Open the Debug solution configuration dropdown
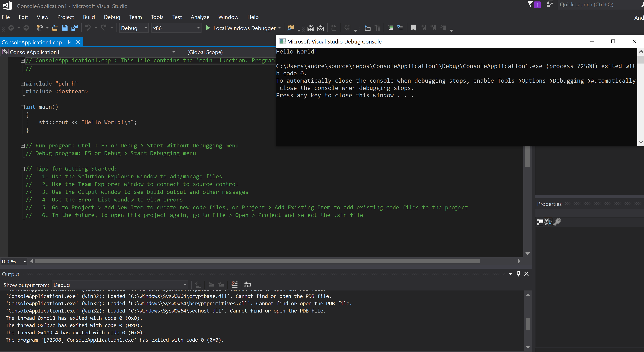This screenshot has width=644, height=352. pos(134,28)
